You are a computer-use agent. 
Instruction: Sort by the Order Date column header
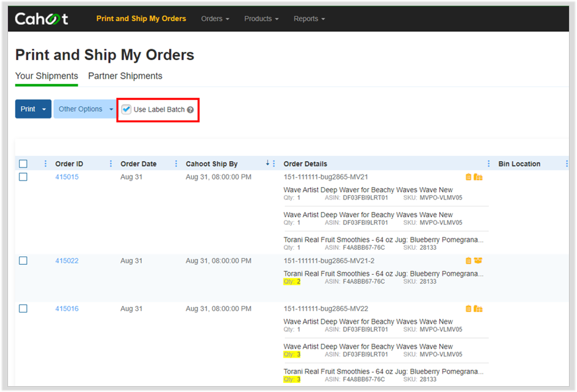coord(139,164)
